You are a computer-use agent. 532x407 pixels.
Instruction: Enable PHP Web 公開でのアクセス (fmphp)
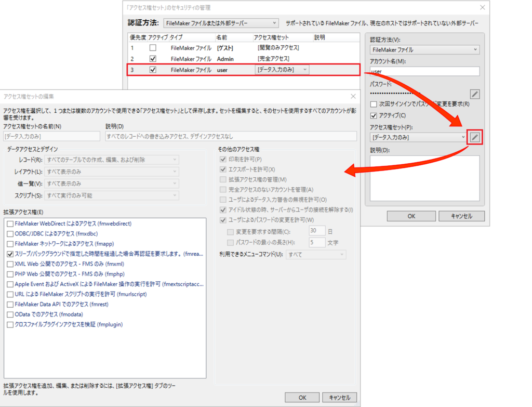10,274
